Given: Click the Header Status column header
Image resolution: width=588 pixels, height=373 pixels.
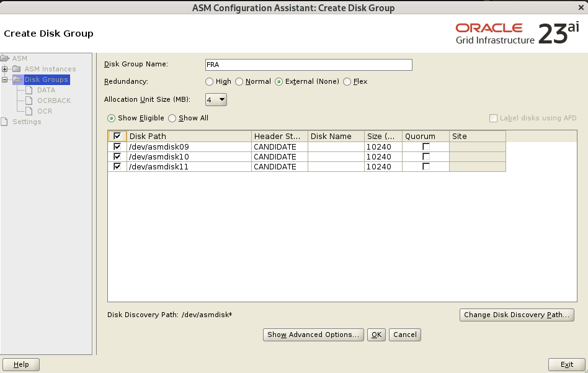Looking at the screenshot, I should tap(279, 136).
